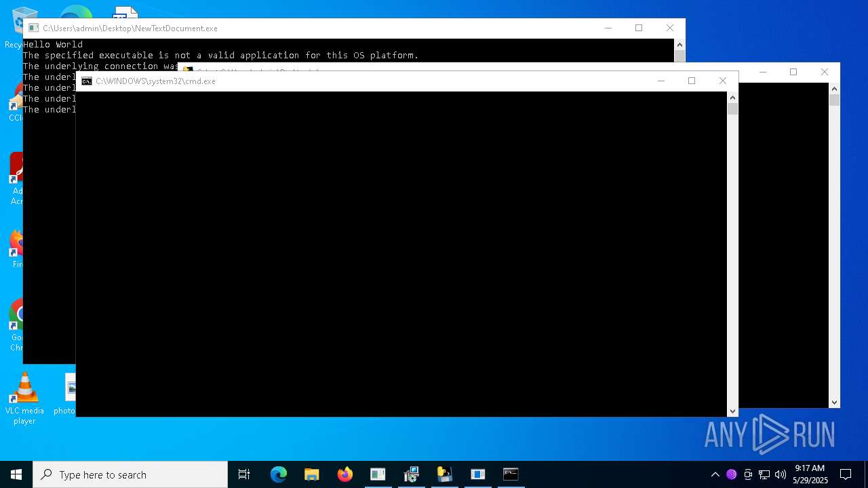
Task: Click rightmost console scrollbar down arrow
Action: [x=834, y=402]
